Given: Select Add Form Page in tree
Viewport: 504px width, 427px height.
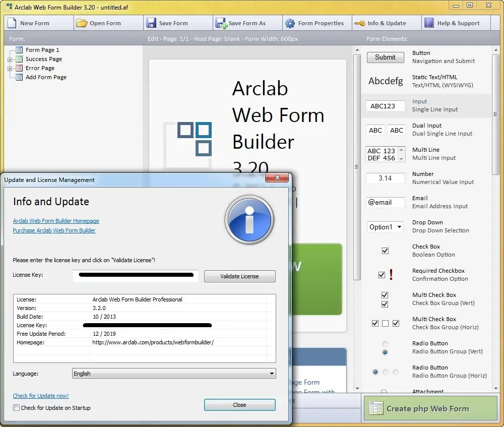Looking at the screenshot, I should click(x=46, y=77).
